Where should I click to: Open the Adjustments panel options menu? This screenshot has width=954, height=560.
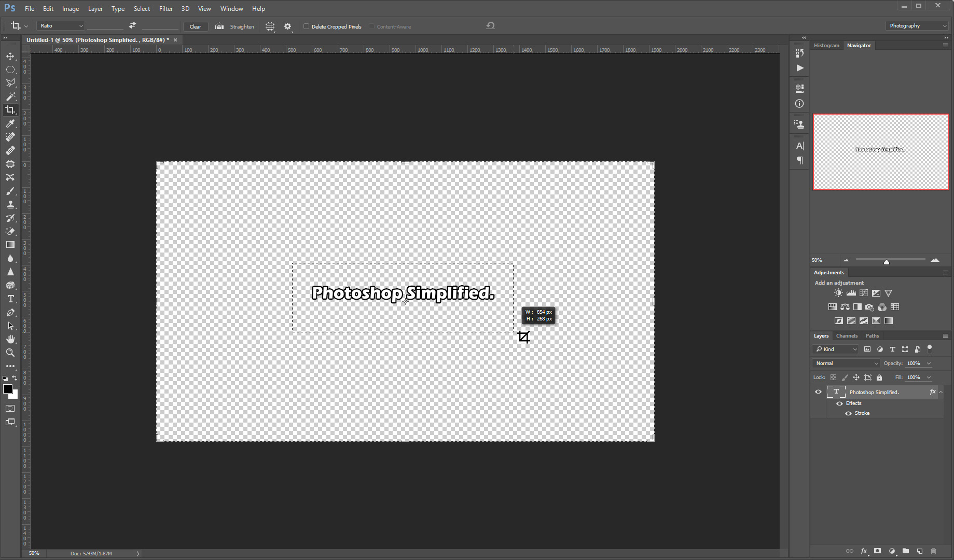pyautogui.click(x=946, y=272)
